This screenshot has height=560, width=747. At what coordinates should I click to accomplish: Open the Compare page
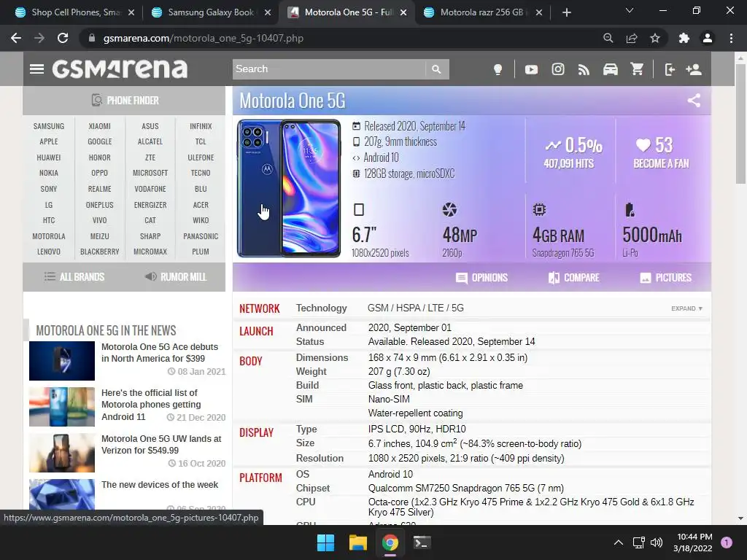click(573, 278)
